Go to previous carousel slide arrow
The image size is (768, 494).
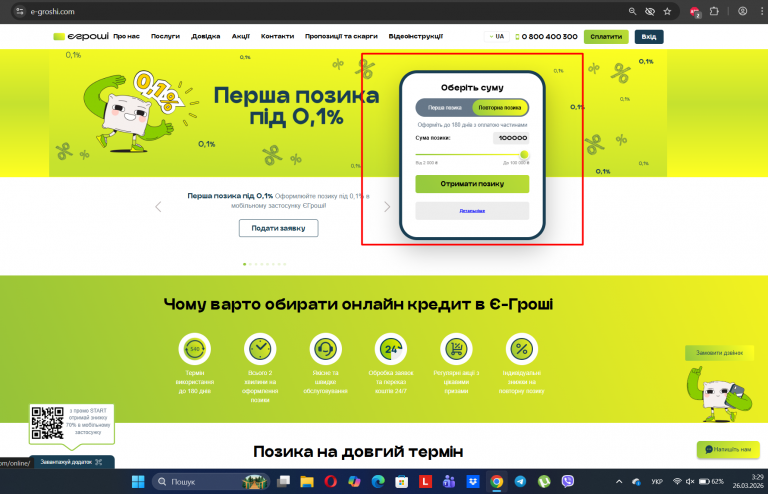pos(158,207)
